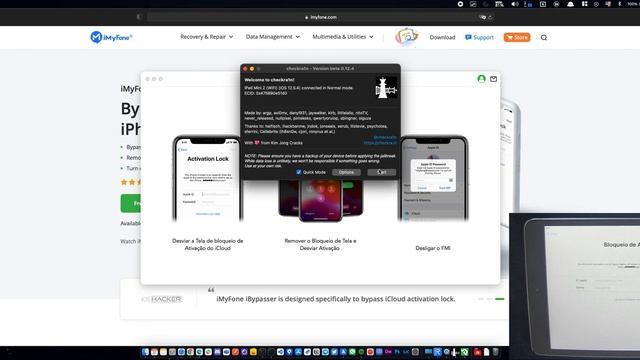Open the Bluetooth menu bar icon
Image resolution: width=640 pixels, height=360 pixels.
(x=619, y=4)
